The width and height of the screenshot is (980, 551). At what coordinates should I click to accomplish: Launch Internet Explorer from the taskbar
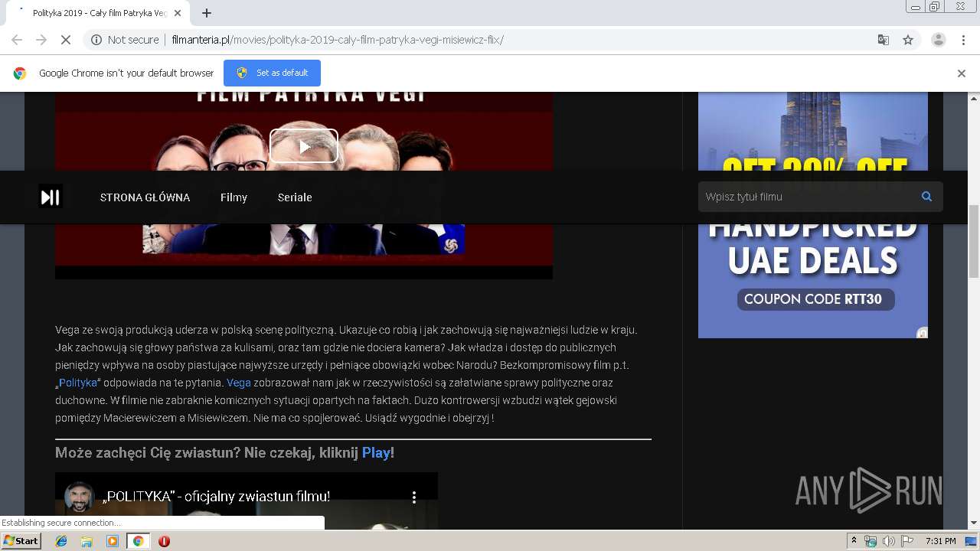click(x=61, y=541)
